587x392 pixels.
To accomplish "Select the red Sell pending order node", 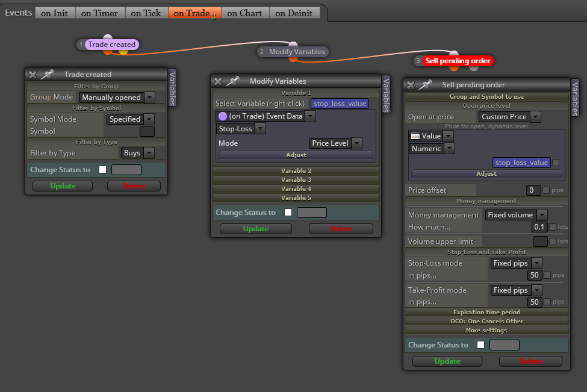I will point(458,61).
